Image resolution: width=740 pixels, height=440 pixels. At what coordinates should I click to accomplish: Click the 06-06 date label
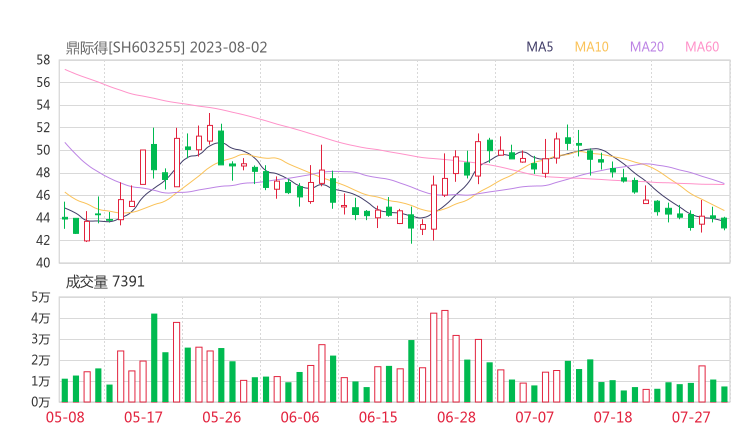pyautogui.click(x=300, y=417)
